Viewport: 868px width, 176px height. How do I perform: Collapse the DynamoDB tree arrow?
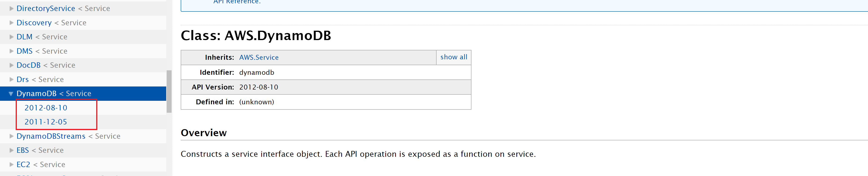coord(11,94)
